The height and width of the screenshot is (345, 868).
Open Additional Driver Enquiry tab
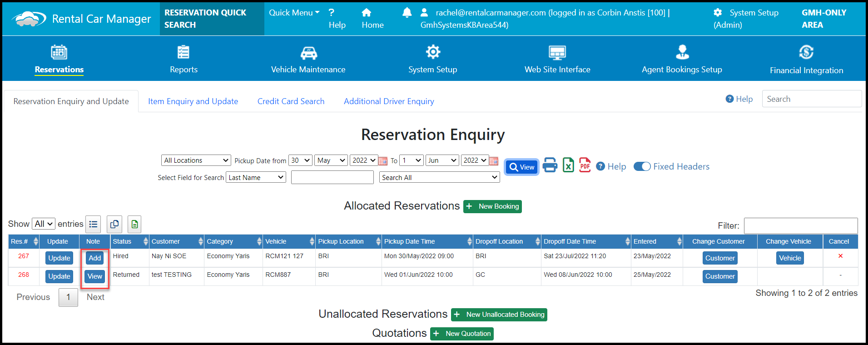(389, 101)
